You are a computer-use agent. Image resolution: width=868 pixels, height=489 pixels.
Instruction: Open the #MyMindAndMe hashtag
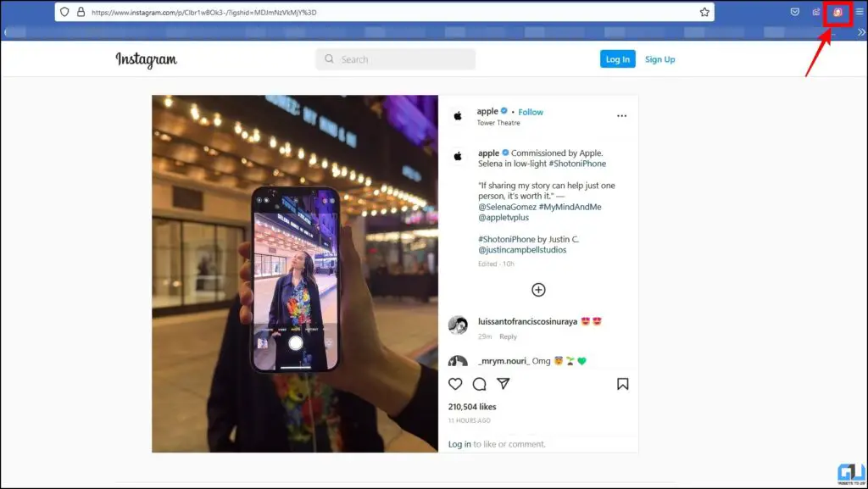point(570,207)
